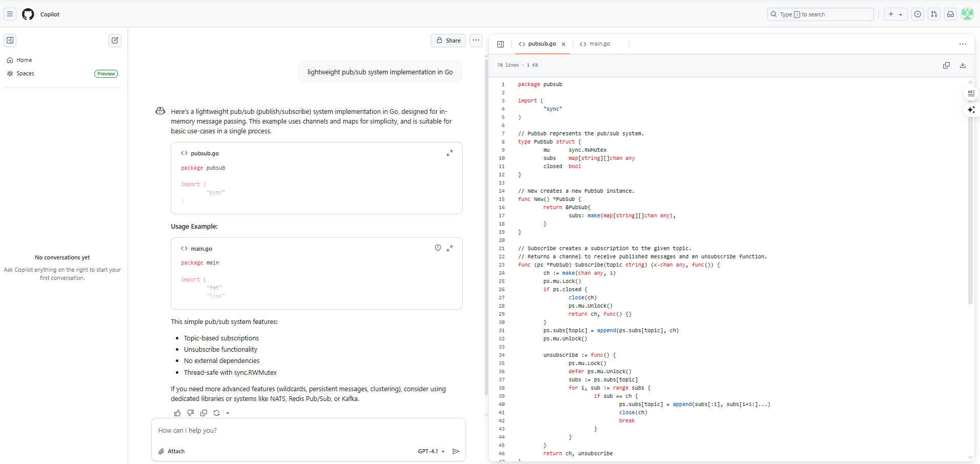Click the chat vertical scrollbar

click(x=486, y=228)
